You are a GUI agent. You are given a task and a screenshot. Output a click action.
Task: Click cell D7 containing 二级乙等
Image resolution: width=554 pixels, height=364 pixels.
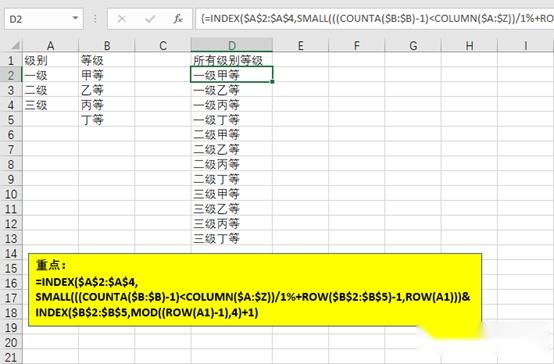[x=232, y=149]
